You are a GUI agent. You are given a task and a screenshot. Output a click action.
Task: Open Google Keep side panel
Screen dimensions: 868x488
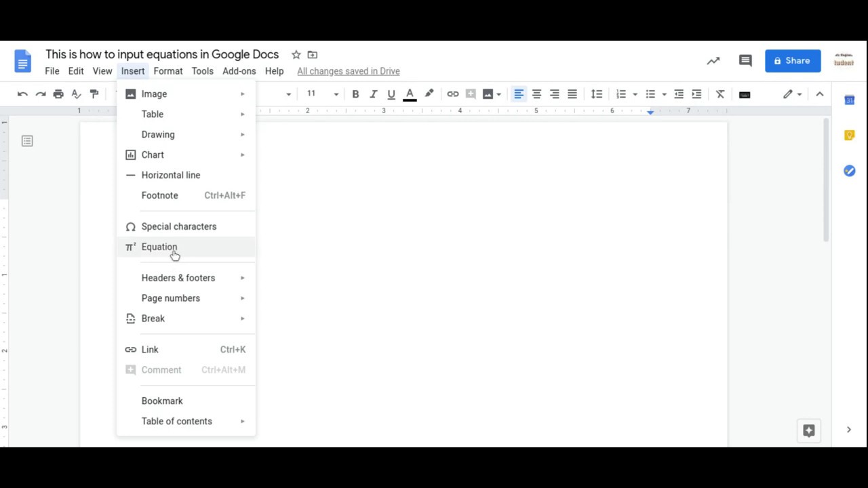coord(850,136)
